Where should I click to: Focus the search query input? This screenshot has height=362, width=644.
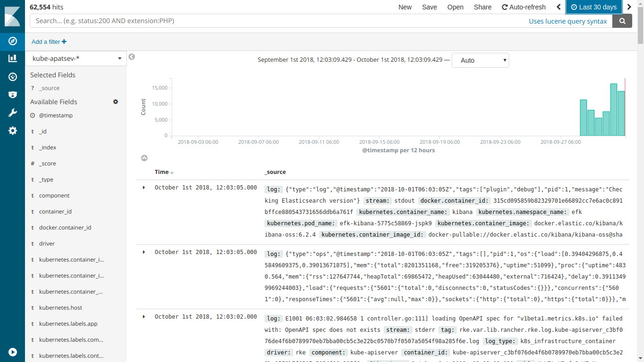(278, 21)
